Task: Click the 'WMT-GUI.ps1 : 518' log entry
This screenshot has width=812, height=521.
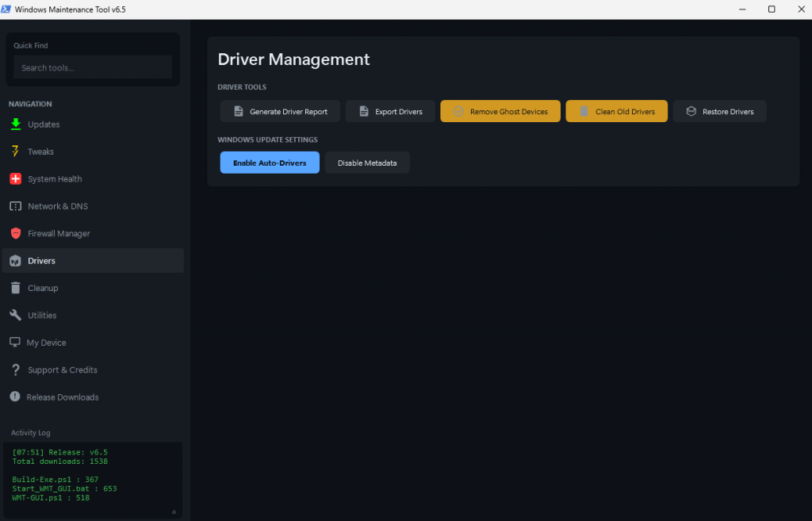Action: point(51,498)
